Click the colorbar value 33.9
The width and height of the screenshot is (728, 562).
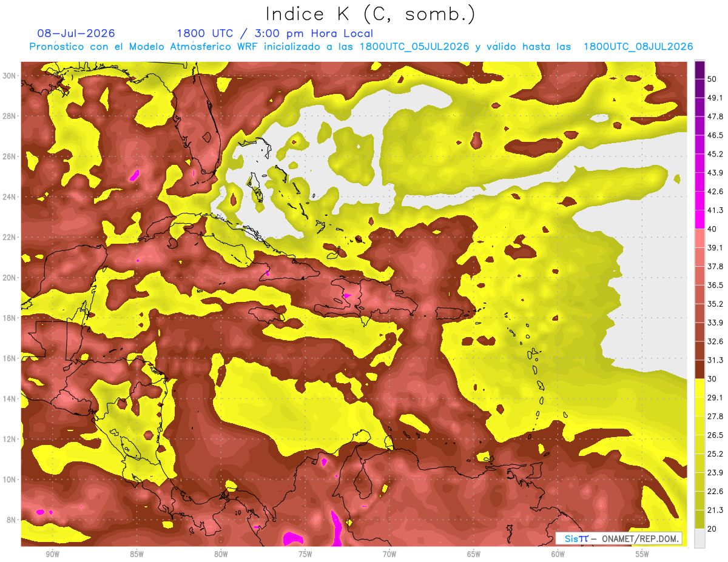[x=716, y=323]
